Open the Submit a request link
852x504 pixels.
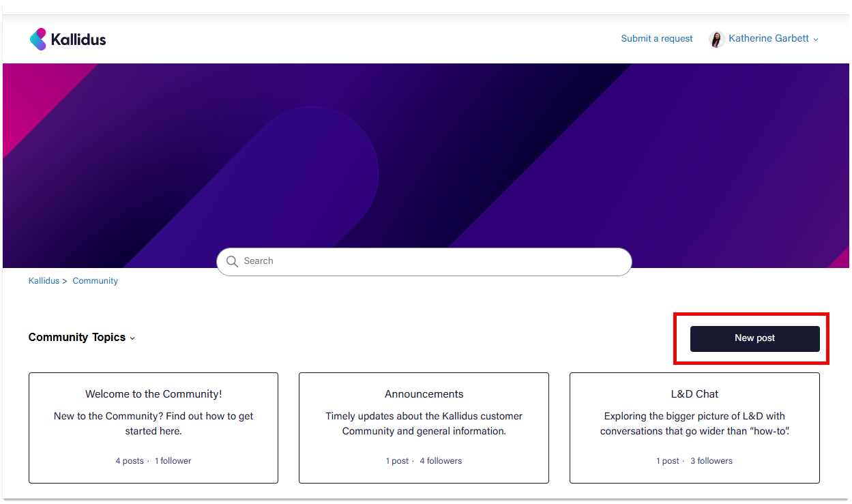[x=656, y=39]
